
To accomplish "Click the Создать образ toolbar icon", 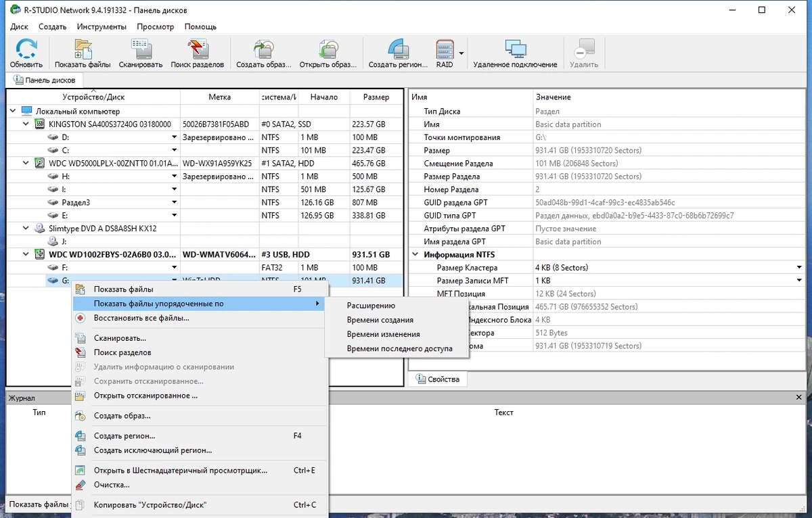I will click(x=263, y=53).
